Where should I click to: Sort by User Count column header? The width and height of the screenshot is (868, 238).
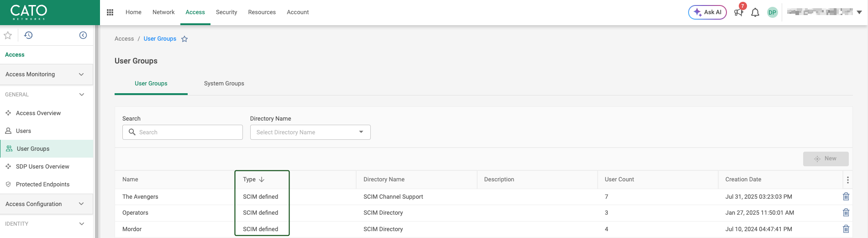[619, 180]
